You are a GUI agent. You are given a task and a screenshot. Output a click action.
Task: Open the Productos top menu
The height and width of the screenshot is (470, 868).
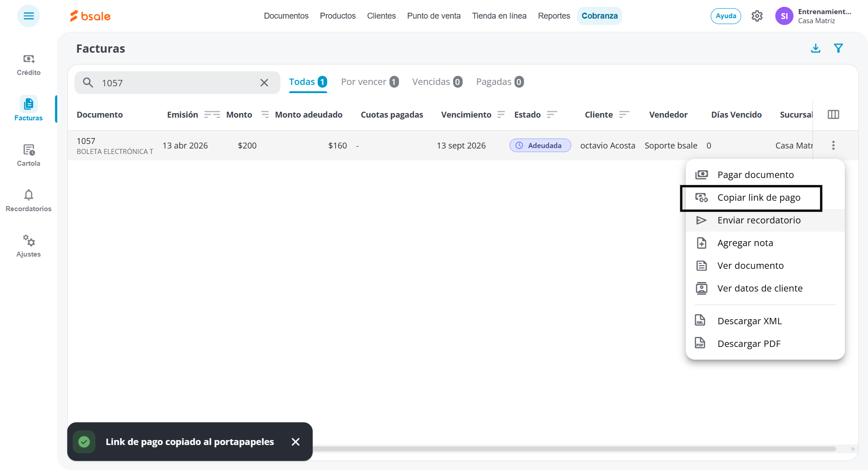pyautogui.click(x=338, y=16)
